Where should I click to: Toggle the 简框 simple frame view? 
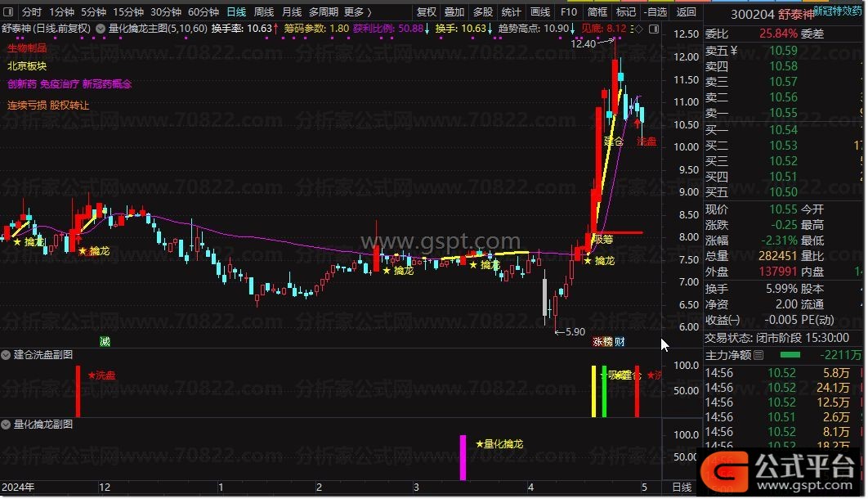(x=597, y=11)
